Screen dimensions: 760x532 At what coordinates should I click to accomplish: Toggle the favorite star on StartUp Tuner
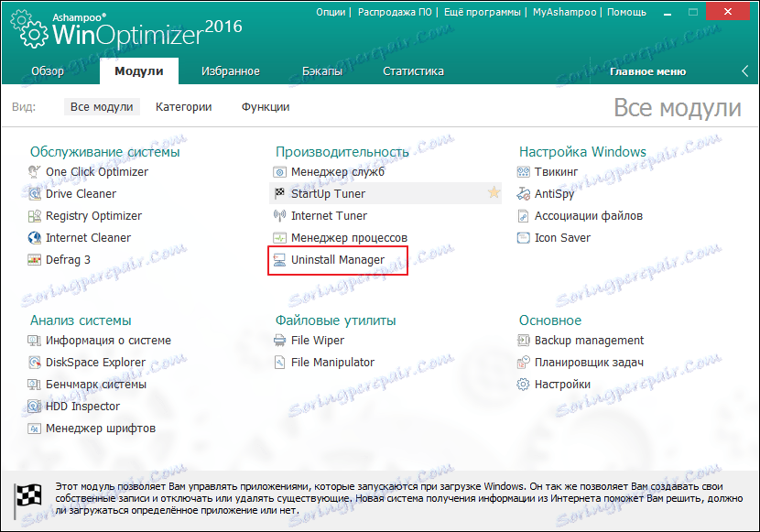point(494,193)
